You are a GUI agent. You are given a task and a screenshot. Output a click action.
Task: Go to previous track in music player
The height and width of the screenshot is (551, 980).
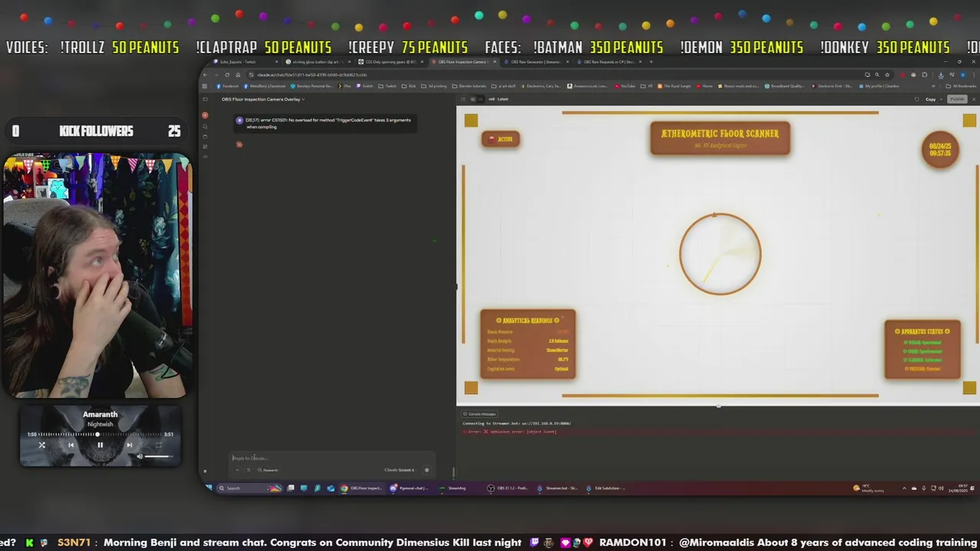[x=70, y=445]
